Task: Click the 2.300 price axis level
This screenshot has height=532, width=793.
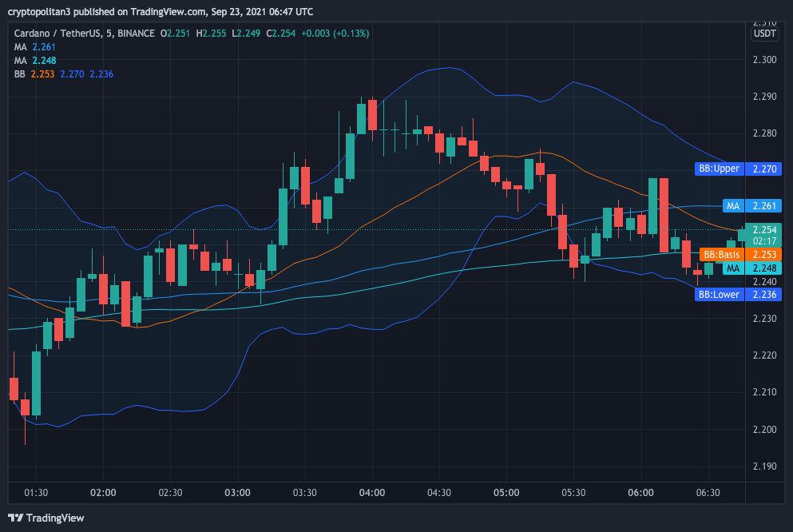Action: pyautogui.click(x=764, y=60)
